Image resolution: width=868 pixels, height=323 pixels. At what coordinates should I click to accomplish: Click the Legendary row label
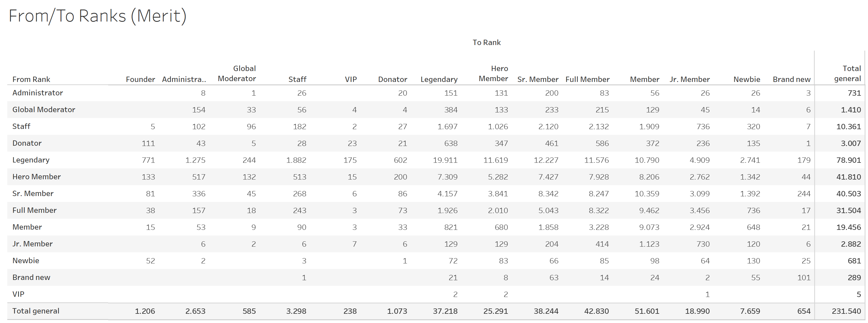(31, 160)
